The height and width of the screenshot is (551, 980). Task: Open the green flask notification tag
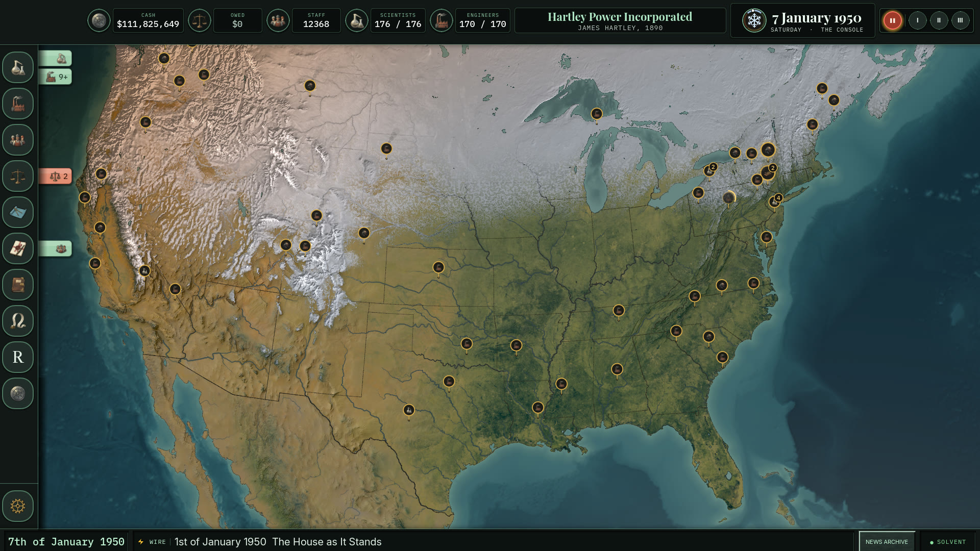click(x=56, y=59)
